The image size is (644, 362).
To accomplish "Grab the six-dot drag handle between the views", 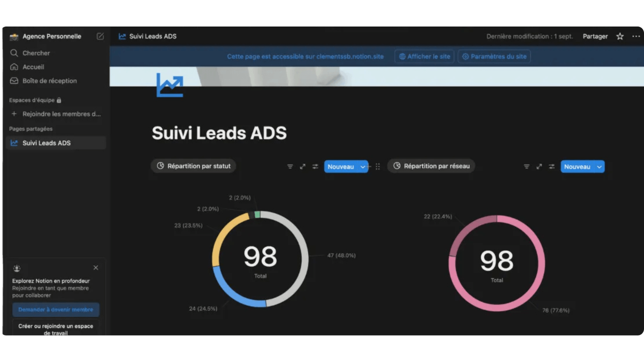I will click(378, 166).
